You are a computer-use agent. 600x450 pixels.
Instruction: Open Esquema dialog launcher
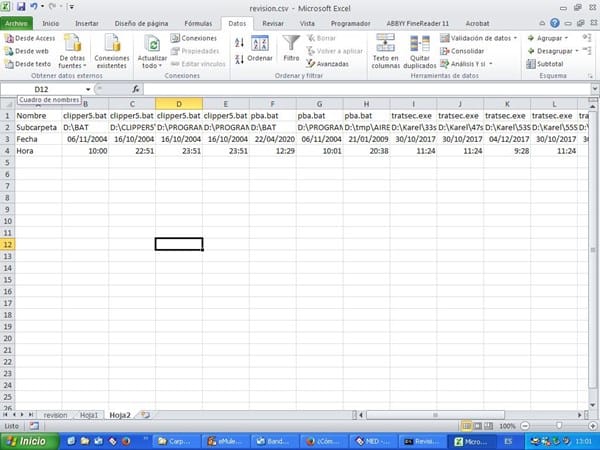click(590, 76)
